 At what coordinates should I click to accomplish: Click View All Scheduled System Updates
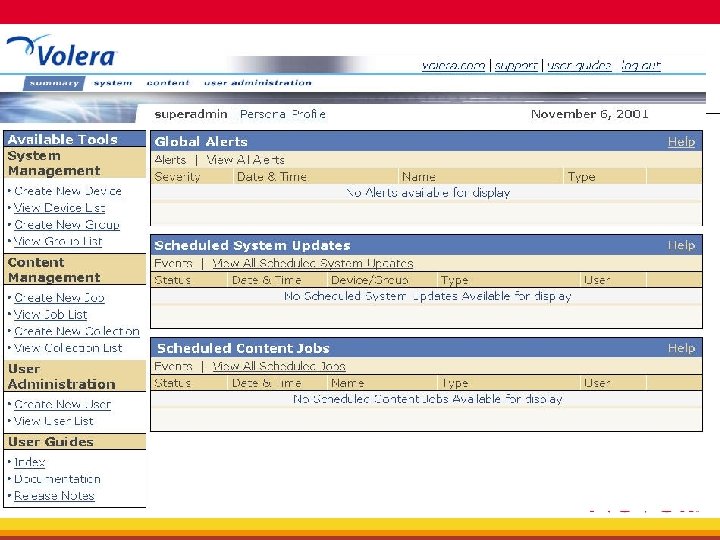click(x=313, y=263)
